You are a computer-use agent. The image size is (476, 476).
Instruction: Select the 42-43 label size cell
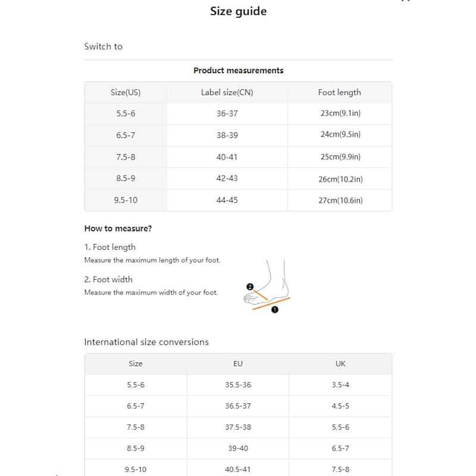227,178
